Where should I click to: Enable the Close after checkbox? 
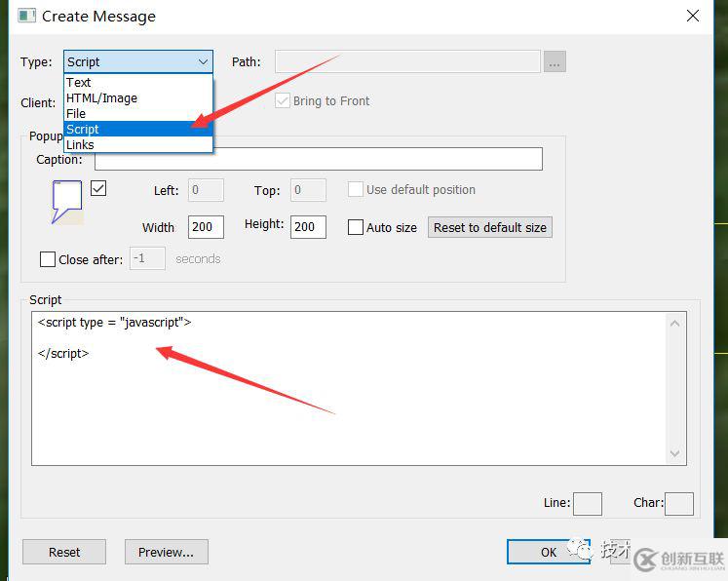pyautogui.click(x=48, y=259)
